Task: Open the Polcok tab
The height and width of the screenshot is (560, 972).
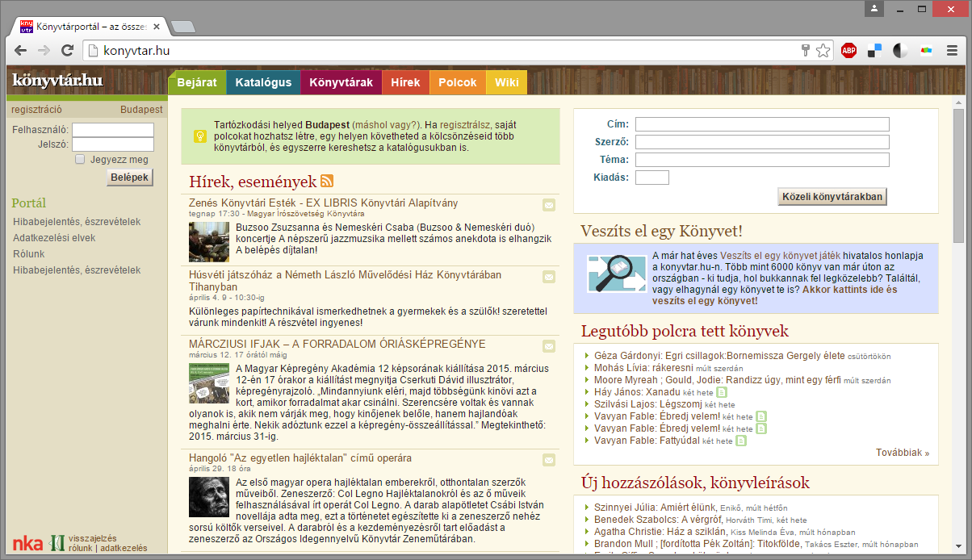Action: click(x=458, y=82)
